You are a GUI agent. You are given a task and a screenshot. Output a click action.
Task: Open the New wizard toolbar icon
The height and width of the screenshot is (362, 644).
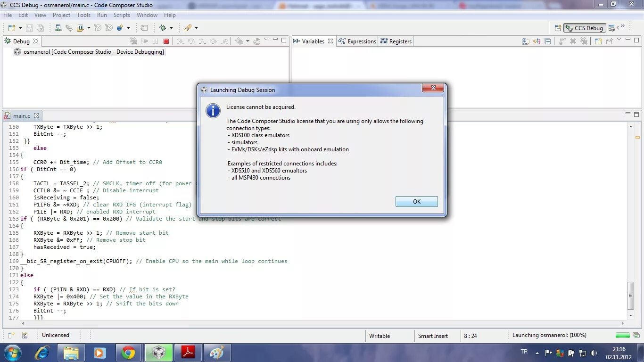click(x=11, y=28)
